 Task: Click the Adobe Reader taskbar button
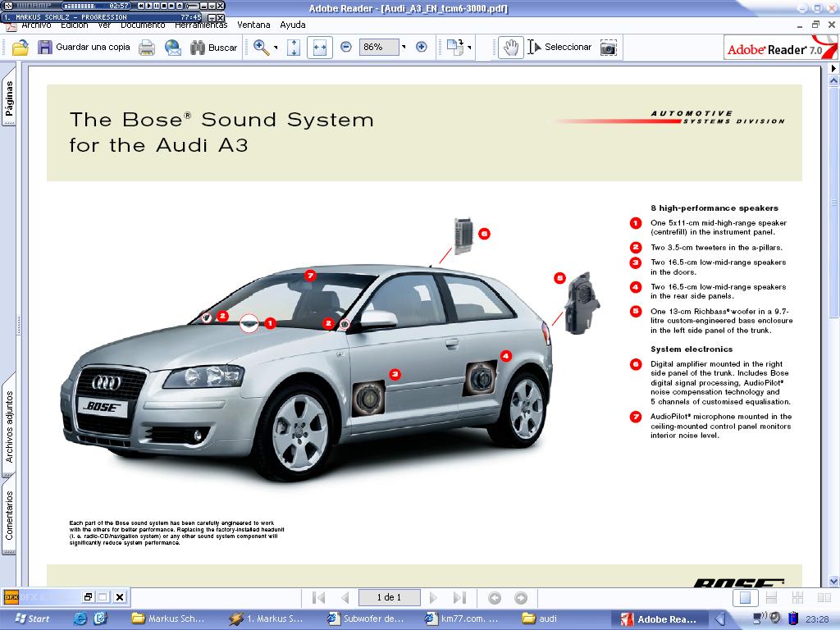point(660,619)
